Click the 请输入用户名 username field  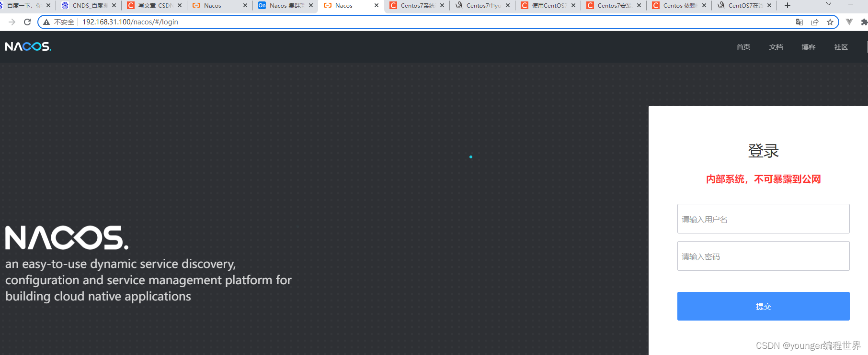coord(764,219)
